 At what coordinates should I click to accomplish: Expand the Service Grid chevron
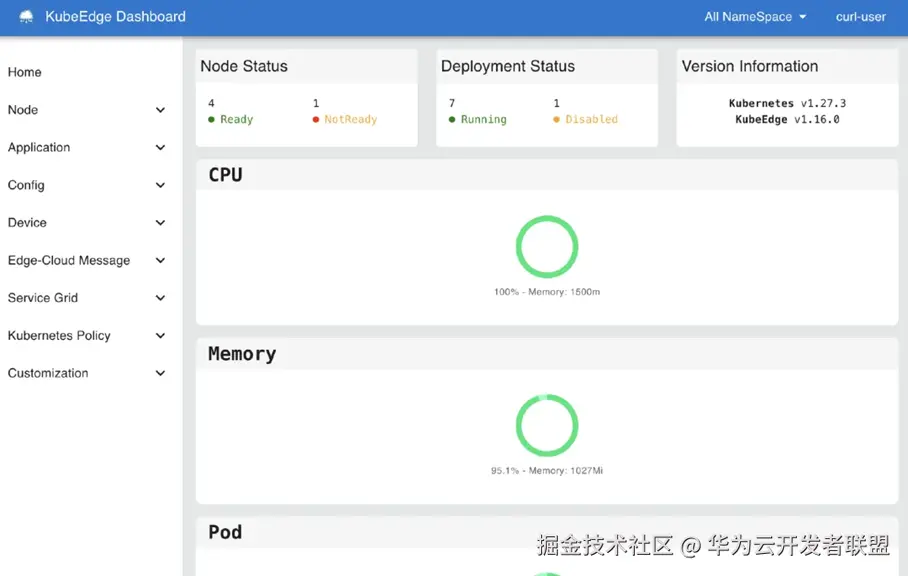click(160, 298)
